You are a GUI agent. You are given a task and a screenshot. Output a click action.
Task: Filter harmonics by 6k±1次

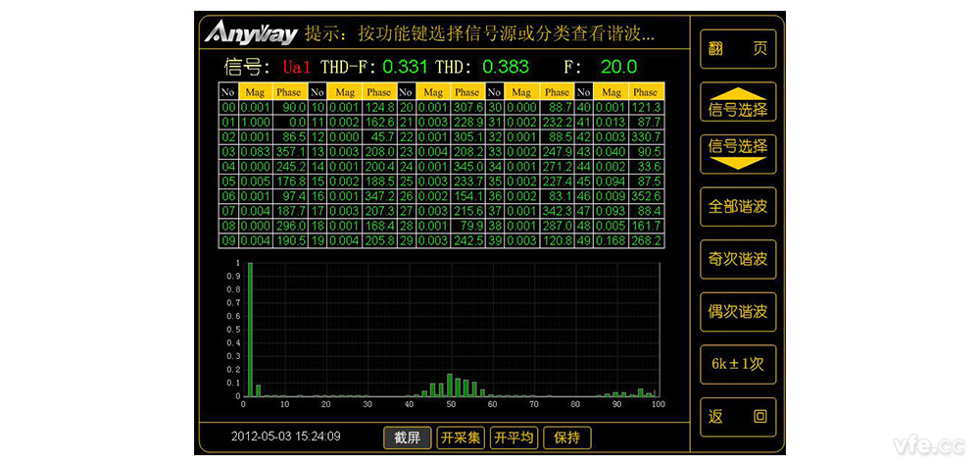pos(738,364)
